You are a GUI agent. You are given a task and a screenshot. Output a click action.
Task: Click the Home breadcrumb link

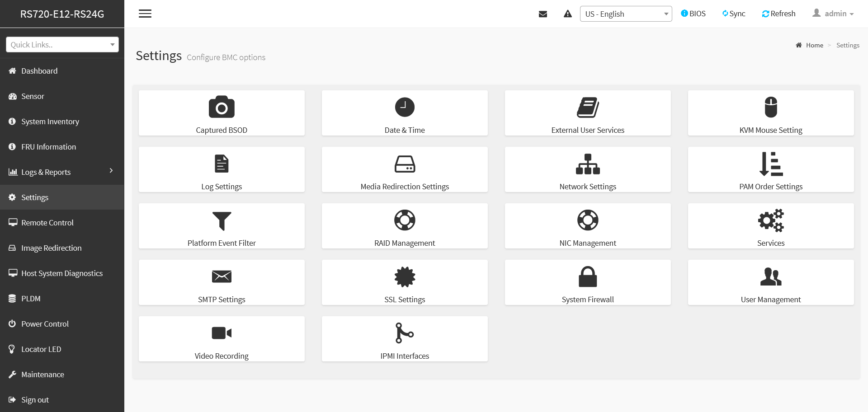click(814, 45)
